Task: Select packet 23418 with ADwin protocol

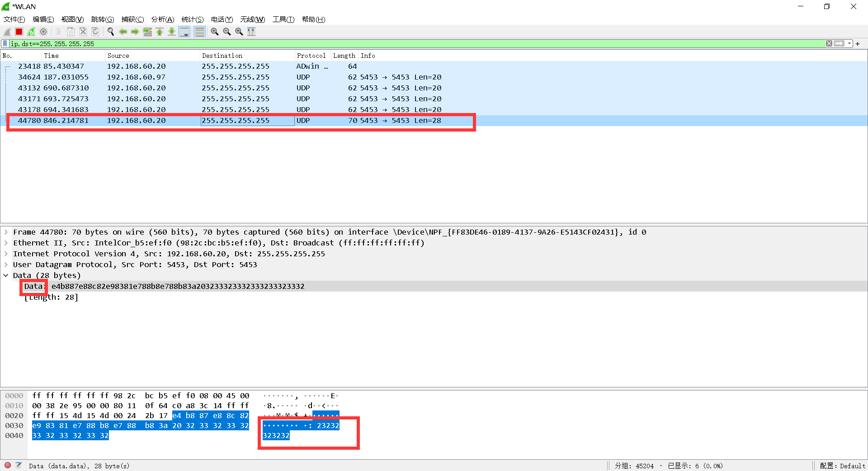Action: click(x=434, y=66)
